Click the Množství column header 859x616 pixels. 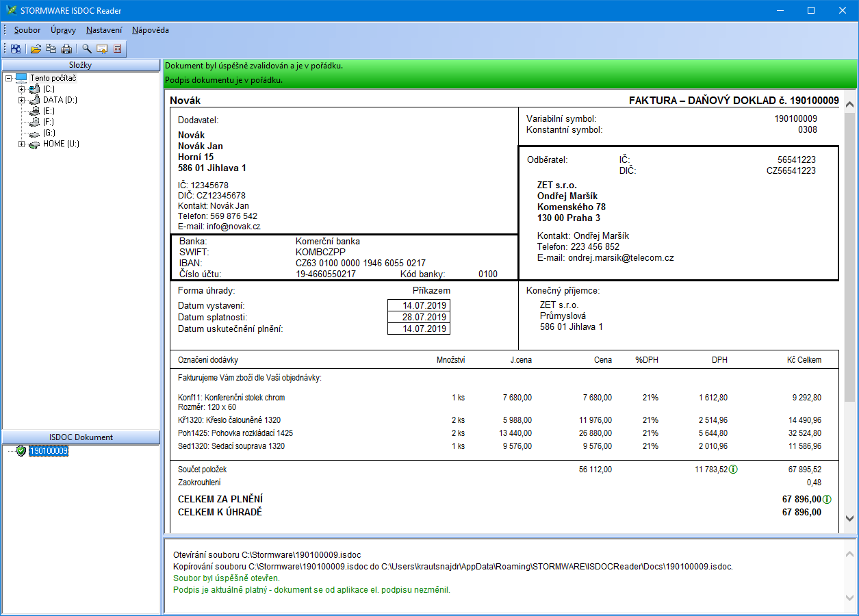pos(451,360)
